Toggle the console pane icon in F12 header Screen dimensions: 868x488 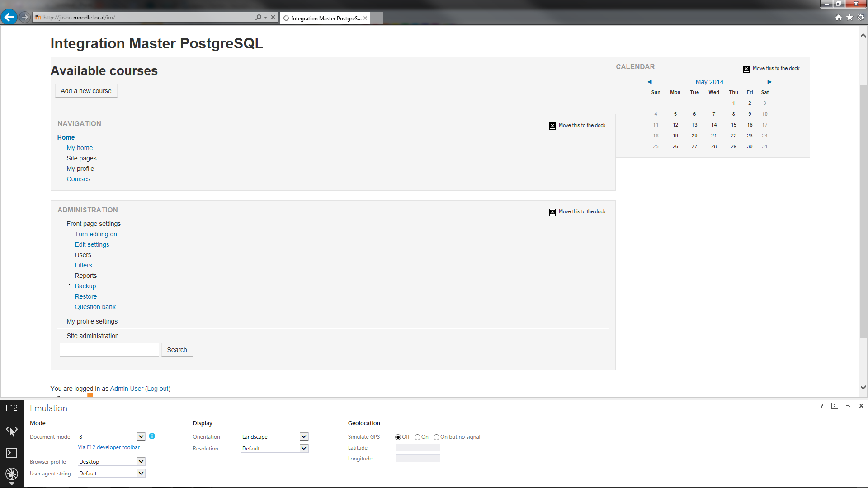pyautogui.click(x=835, y=406)
